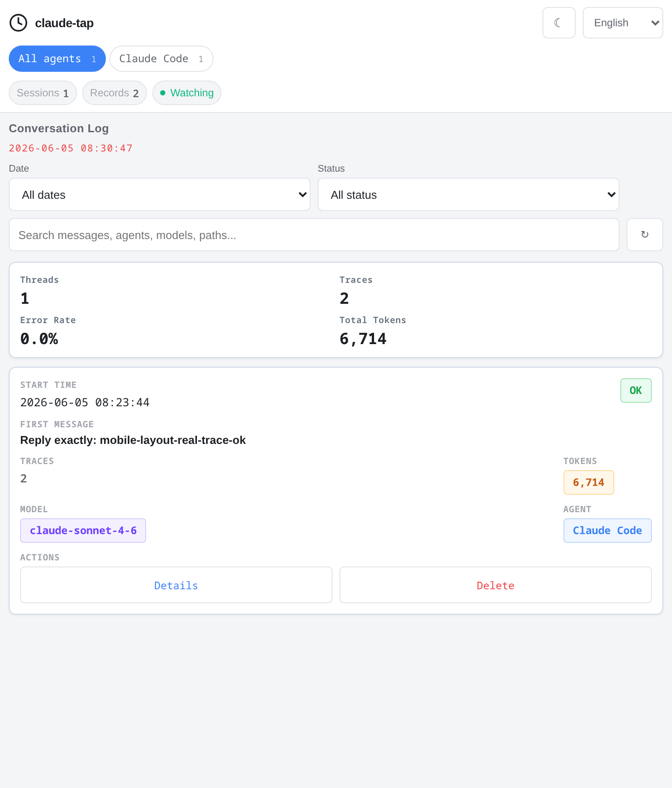Click the refresh arrow icon button
Image resolution: width=672 pixels, height=788 pixels.
point(645,235)
